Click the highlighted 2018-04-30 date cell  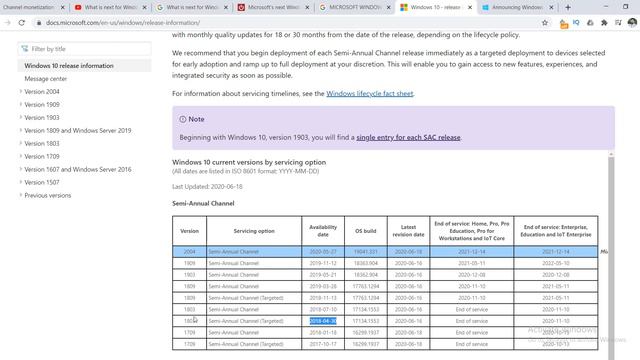(323, 321)
